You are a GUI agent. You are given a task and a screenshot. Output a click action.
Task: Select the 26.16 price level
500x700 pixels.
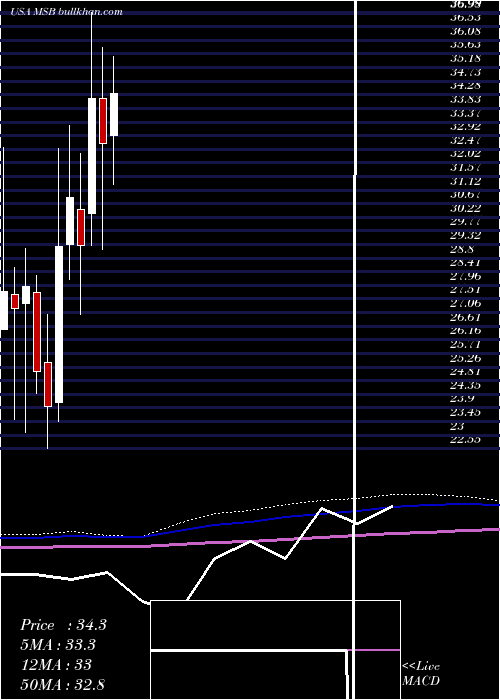tap(466, 331)
